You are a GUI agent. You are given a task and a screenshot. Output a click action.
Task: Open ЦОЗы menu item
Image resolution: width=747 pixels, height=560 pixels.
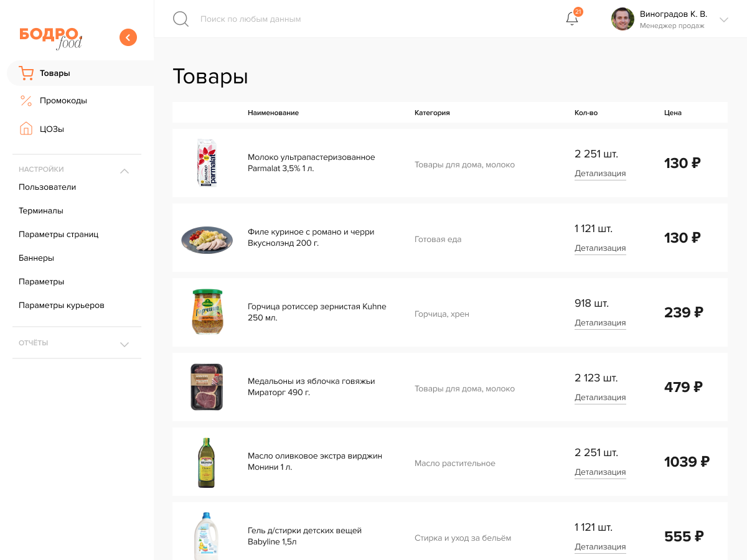point(52,129)
